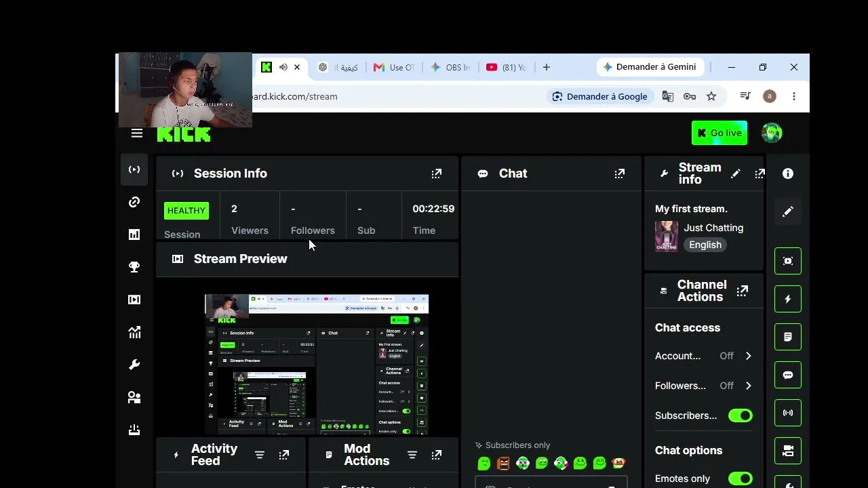This screenshot has height=488, width=868.
Task: Open the Mod Actions filter menu
Action: coord(412,455)
